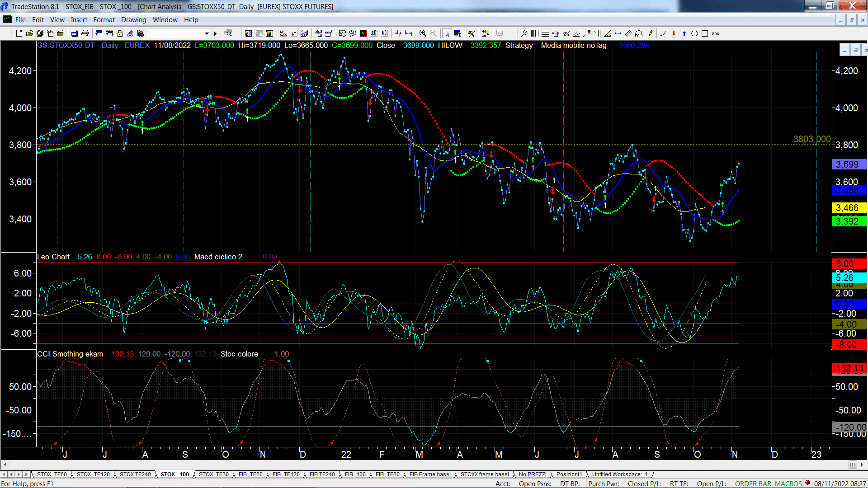Select the horizontal lines drawing tool
Screen dimensions: 868x488
pyautogui.click(x=545, y=33)
